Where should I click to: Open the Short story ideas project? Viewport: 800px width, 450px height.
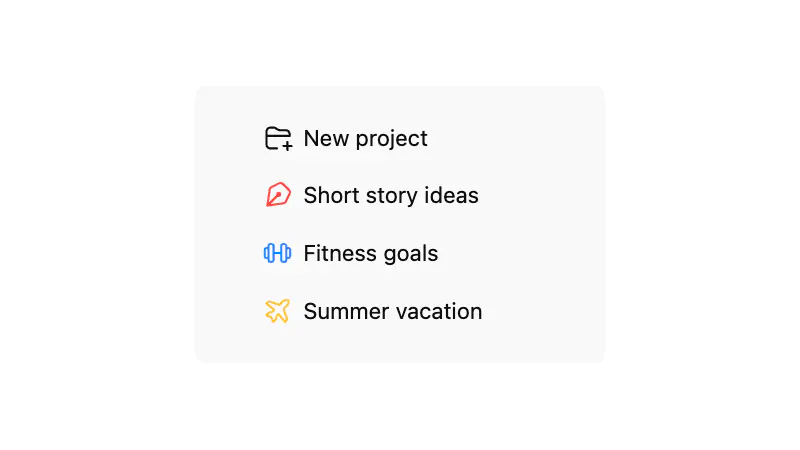coord(390,196)
